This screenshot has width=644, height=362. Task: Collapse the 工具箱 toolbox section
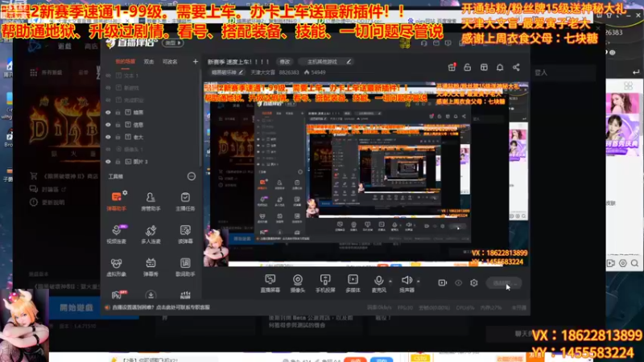tap(192, 176)
